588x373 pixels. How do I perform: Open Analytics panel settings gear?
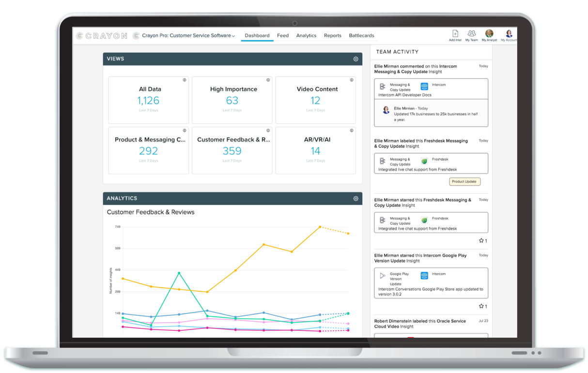pos(356,199)
